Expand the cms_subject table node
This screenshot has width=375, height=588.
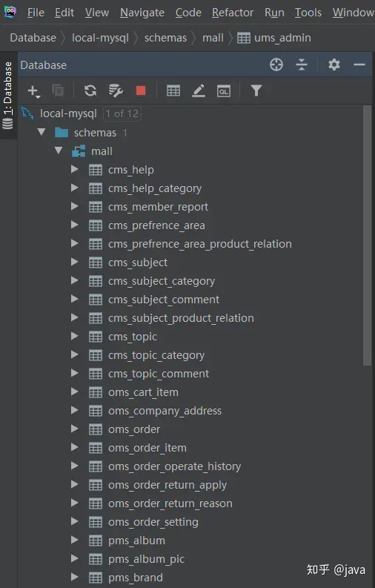pyautogui.click(x=75, y=262)
